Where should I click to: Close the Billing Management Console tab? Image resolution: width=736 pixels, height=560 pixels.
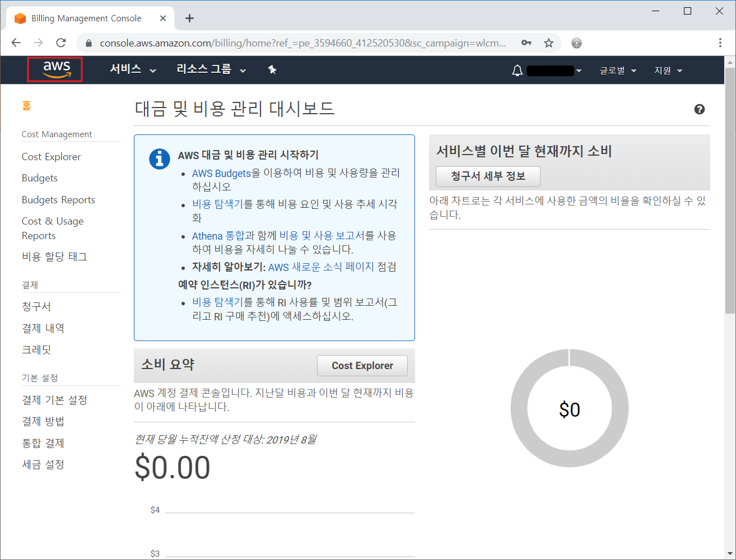click(x=163, y=18)
